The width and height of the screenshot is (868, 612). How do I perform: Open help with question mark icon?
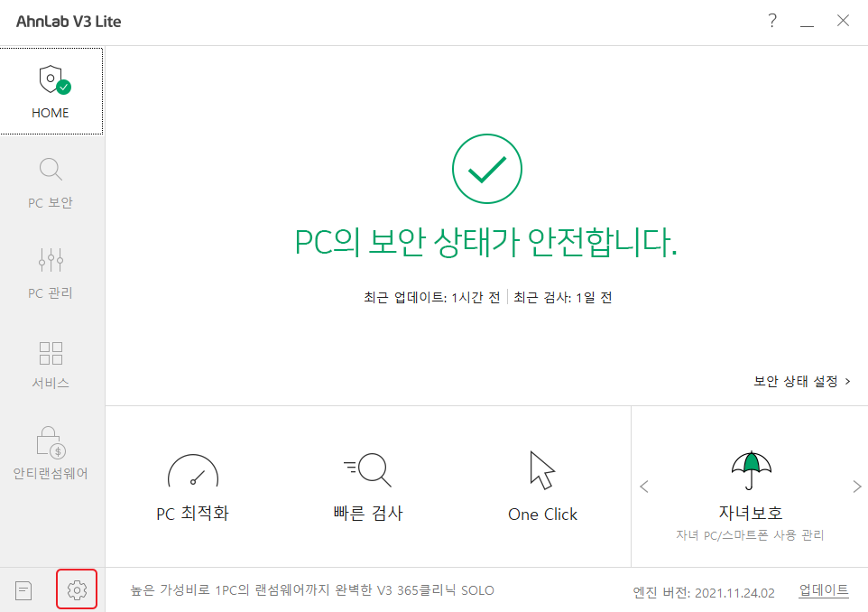point(772,22)
